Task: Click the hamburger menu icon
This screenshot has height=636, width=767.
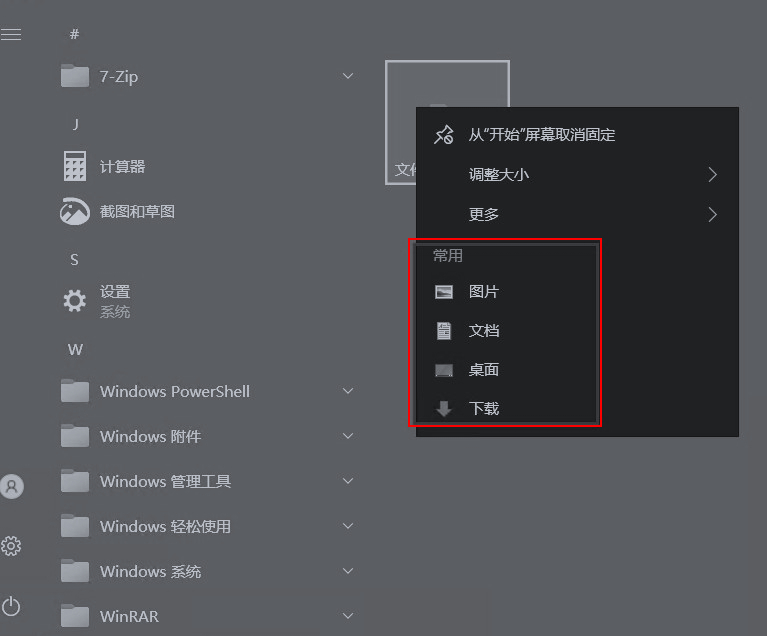Action: [11, 34]
